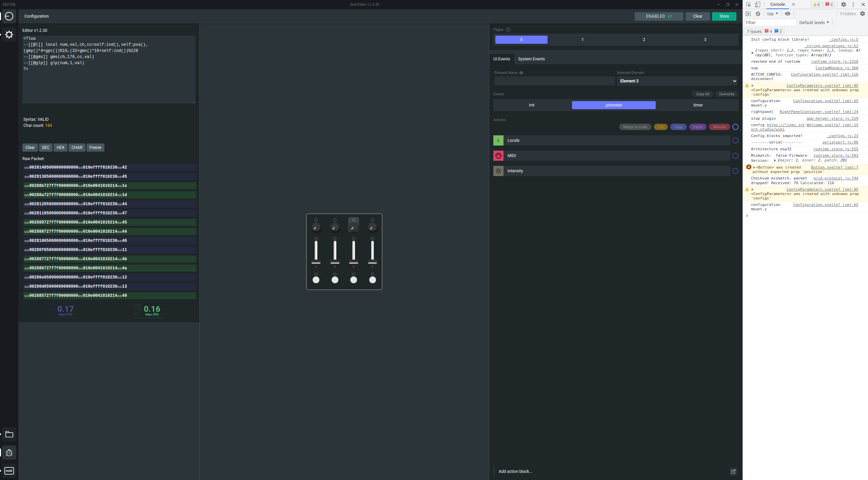Open the Default levels dropdown in console
The image size is (868, 480).
814,22
